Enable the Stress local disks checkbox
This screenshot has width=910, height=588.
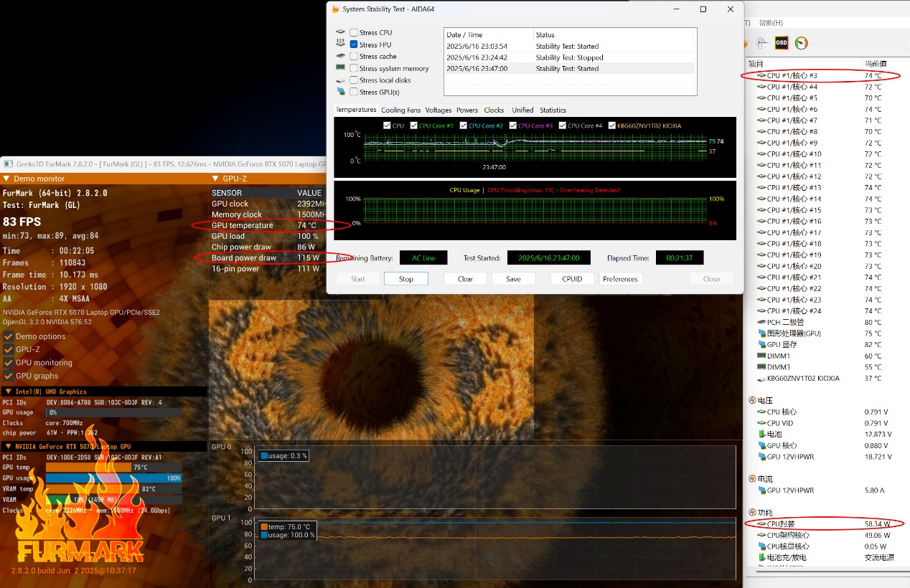354,80
